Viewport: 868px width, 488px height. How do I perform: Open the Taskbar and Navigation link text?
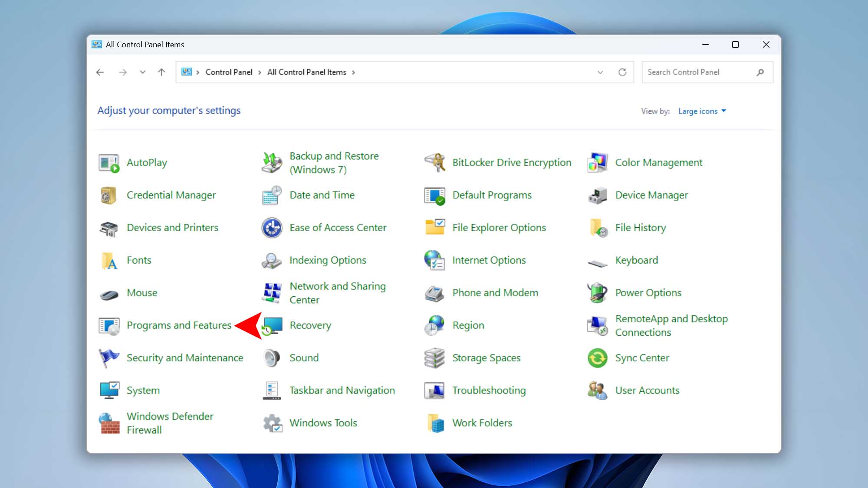[x=342, y=391]
